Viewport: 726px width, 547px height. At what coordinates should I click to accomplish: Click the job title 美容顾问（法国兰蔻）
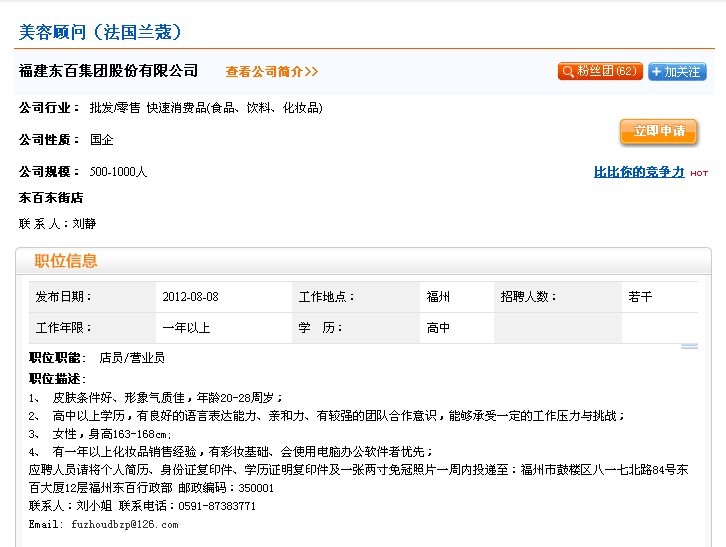[x=100, y=33]
